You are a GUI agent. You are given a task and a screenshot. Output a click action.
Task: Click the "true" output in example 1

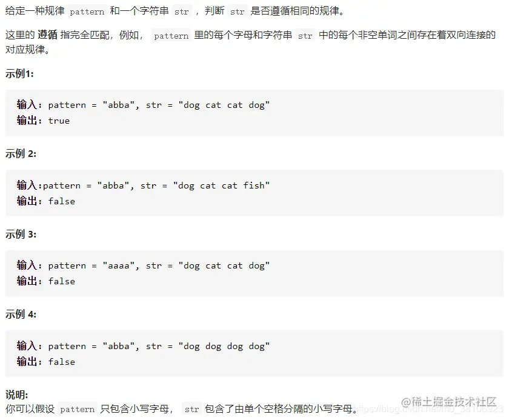tap(59, 121)
